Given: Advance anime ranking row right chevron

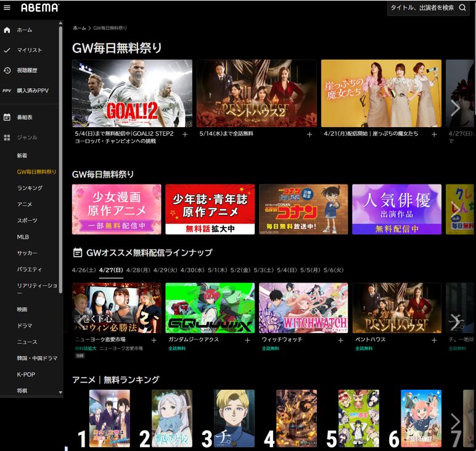Looking at the screenshot, I should point(455,421).
